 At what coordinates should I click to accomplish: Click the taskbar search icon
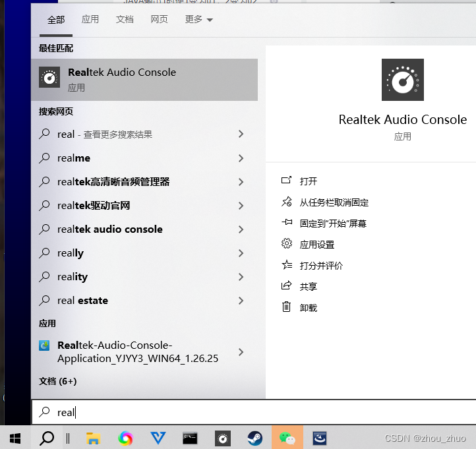point(47,438)
